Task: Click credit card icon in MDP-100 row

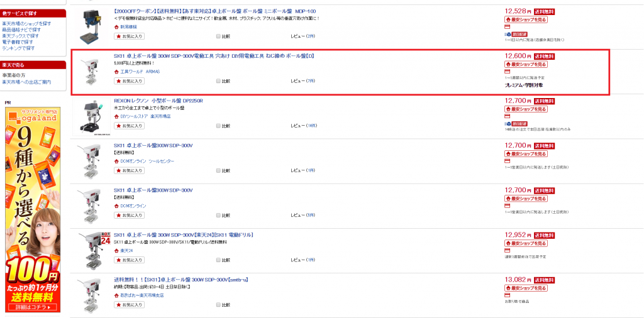Action: [x=508, y=26]
